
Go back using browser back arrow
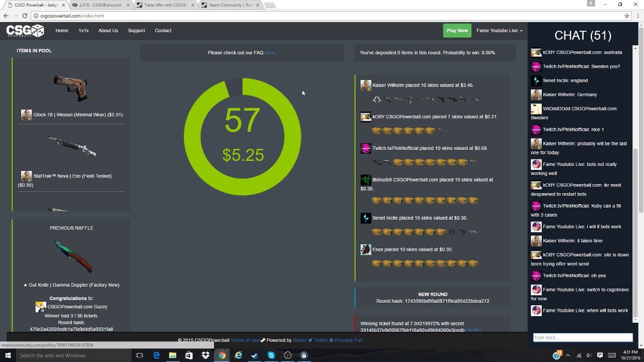pyautogui.click(x=6, y=16)
